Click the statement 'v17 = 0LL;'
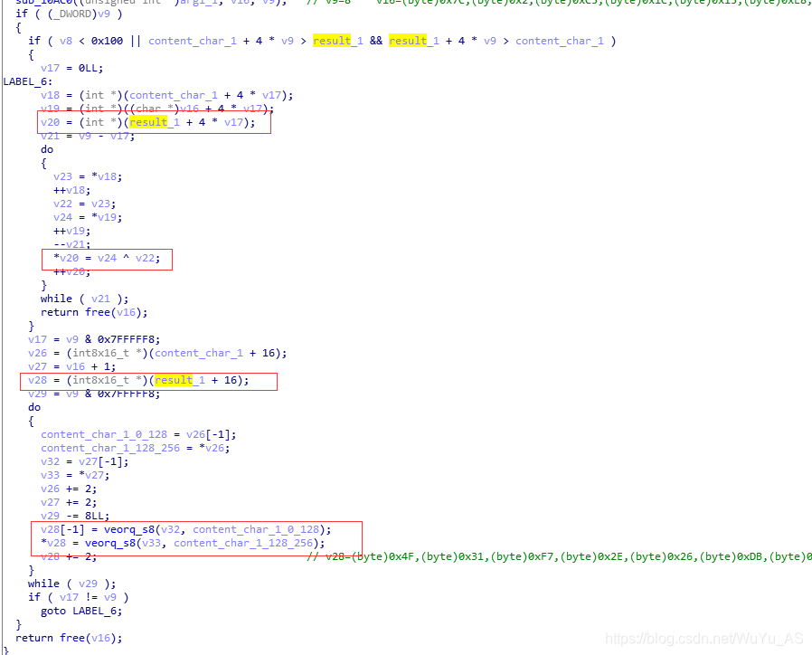 pos(72,68)
